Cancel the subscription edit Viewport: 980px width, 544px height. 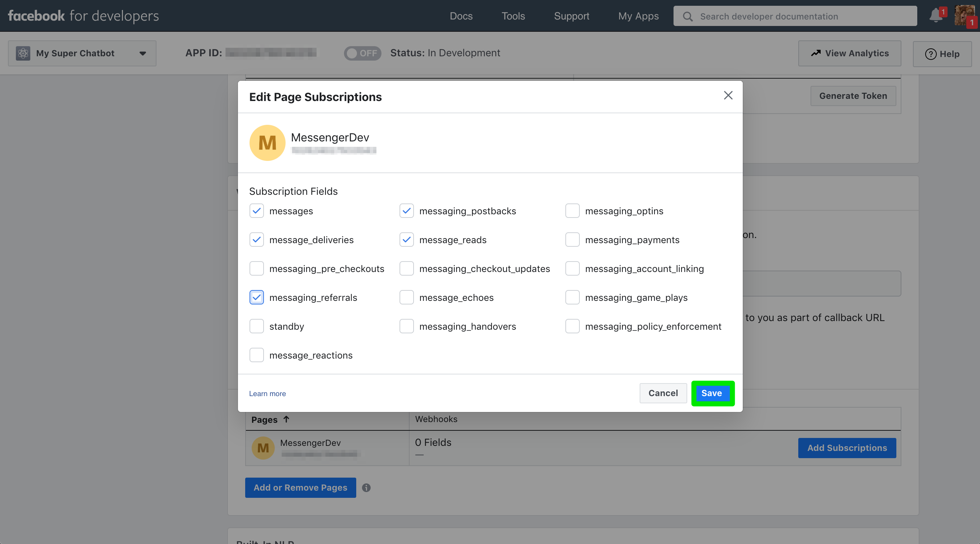coord(663,393)
